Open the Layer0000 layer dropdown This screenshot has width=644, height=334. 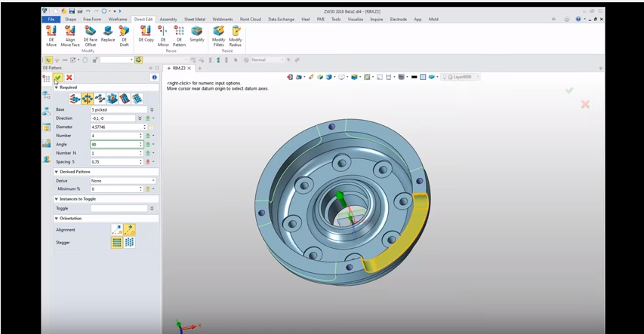[x=461, y=77]
